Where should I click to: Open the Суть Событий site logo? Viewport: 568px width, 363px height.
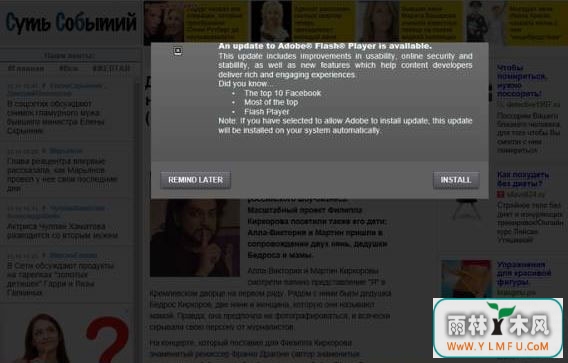point(71,22)
